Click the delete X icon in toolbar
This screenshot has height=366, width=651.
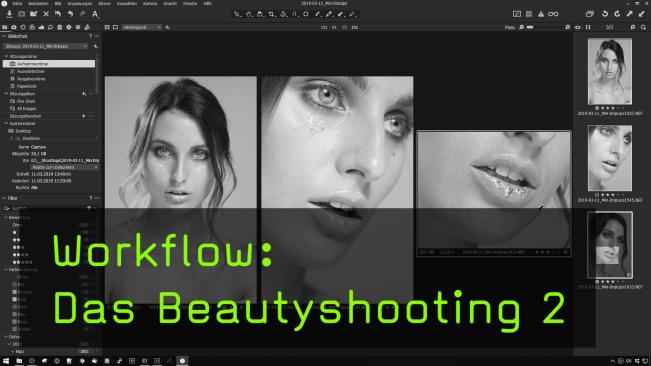pyautogui.click(x=46, y=14)
